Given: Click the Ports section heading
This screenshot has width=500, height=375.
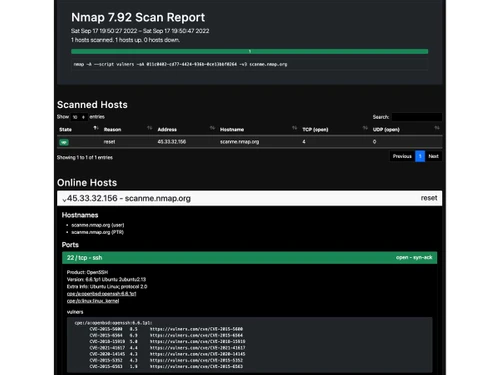Looking at the screenshot, I should pyautogui.click(x=70, y=245).
